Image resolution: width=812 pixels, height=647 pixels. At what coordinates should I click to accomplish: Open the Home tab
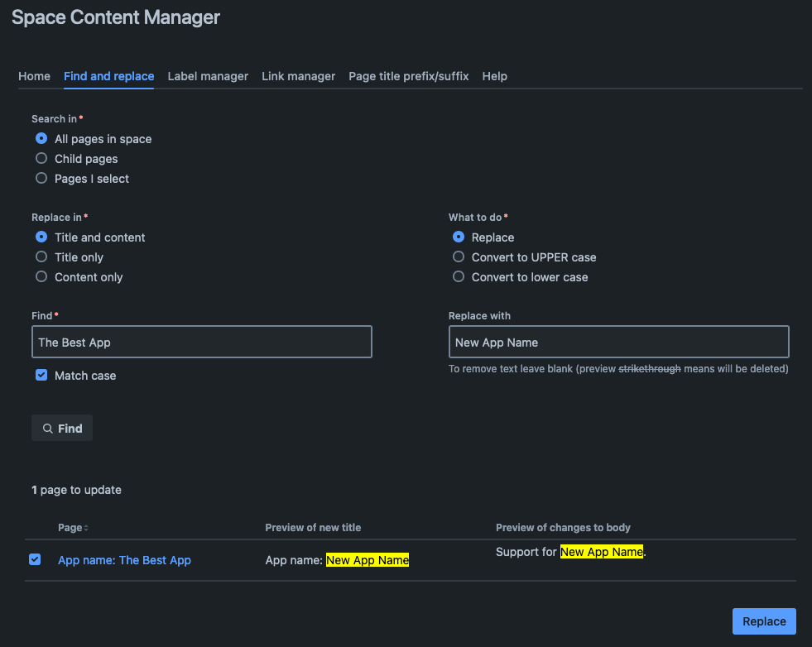(x=34, y=76)
